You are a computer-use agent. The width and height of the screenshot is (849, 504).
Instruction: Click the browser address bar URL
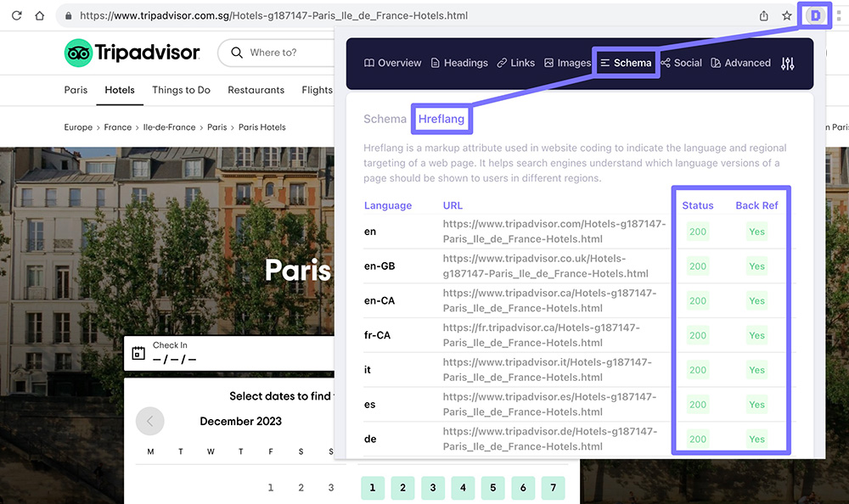click(274, 16)
